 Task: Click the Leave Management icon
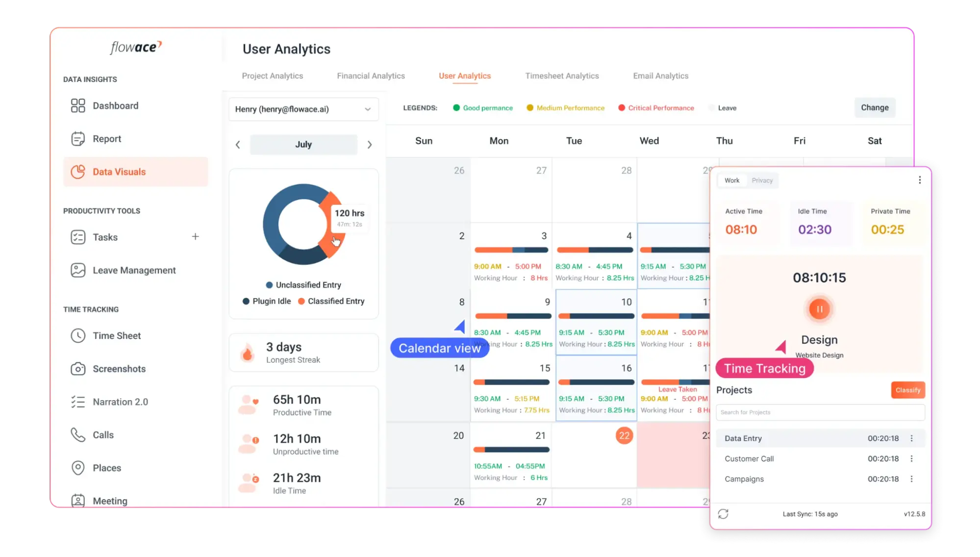point(78,269)
